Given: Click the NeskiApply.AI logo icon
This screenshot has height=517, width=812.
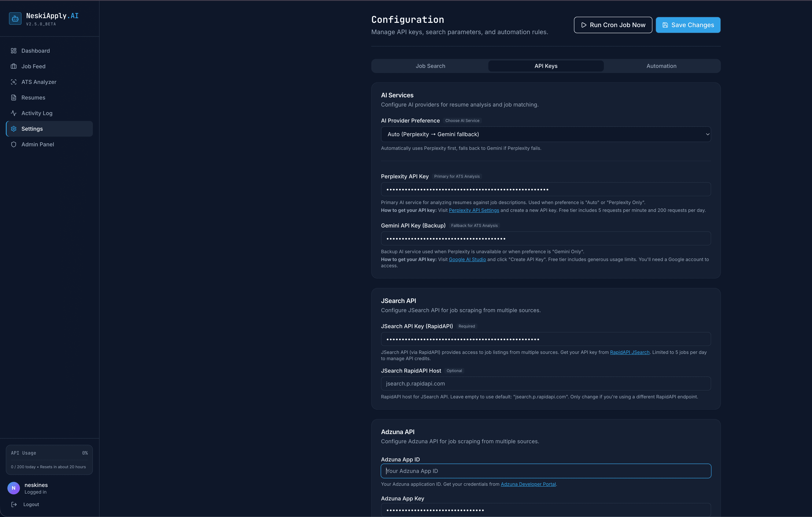Looking at the screenshot, I should pos(15,19).
